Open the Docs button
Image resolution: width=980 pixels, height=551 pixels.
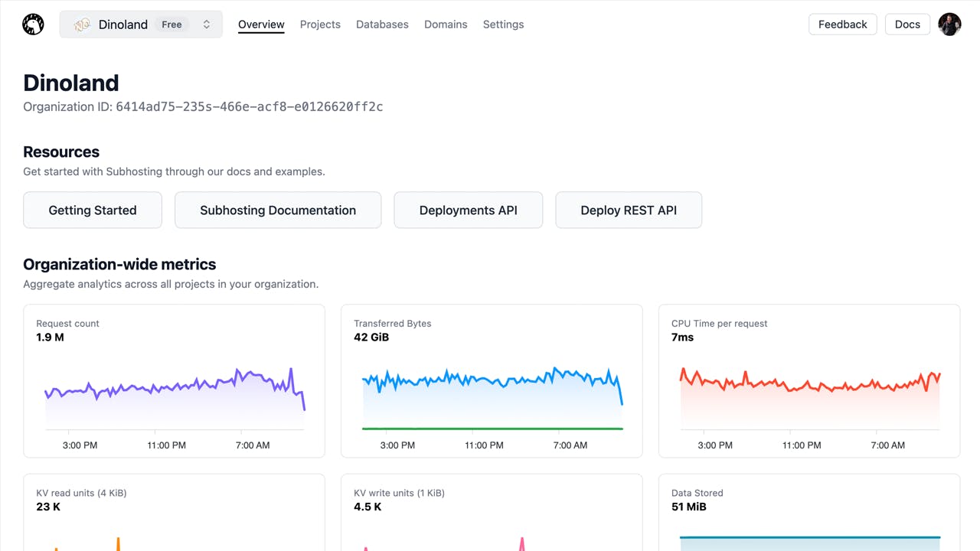pyautogui.click(x=907, y=24)
